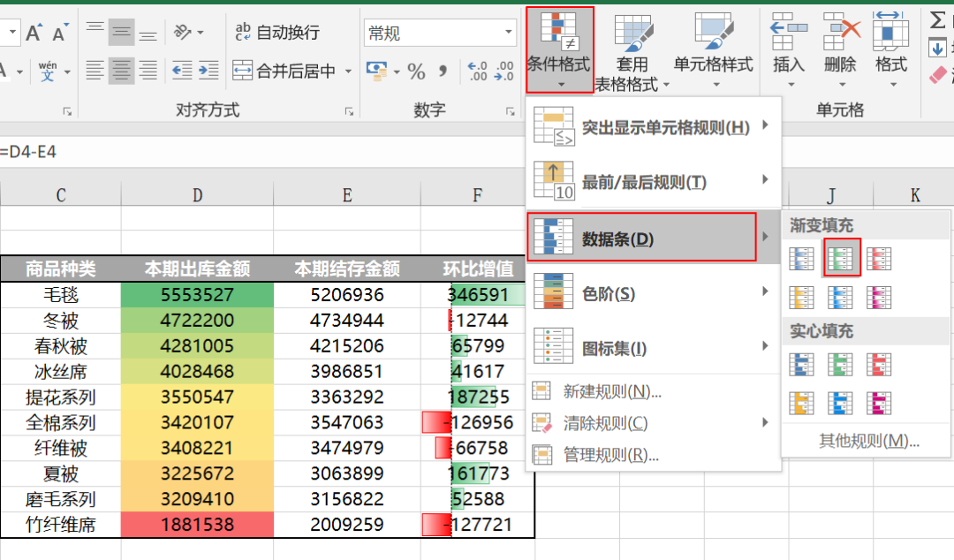Viewport: 954px width, 560px height.
Task: Expand the accounting format dropdown arrow
Action: tap(397, 72)
